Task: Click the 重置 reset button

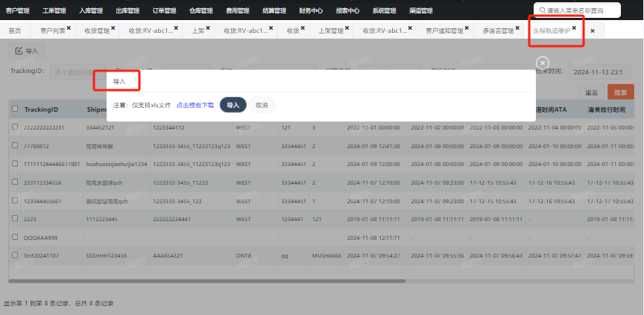Action: pyautogui.click(x=591, y=92)
